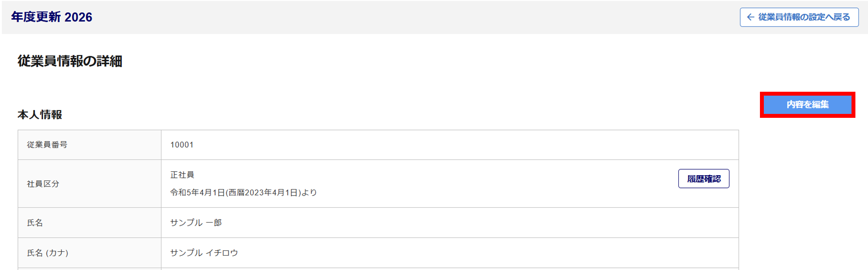Click the 令和5年4月1日 start date text

(x=197, y=193)
